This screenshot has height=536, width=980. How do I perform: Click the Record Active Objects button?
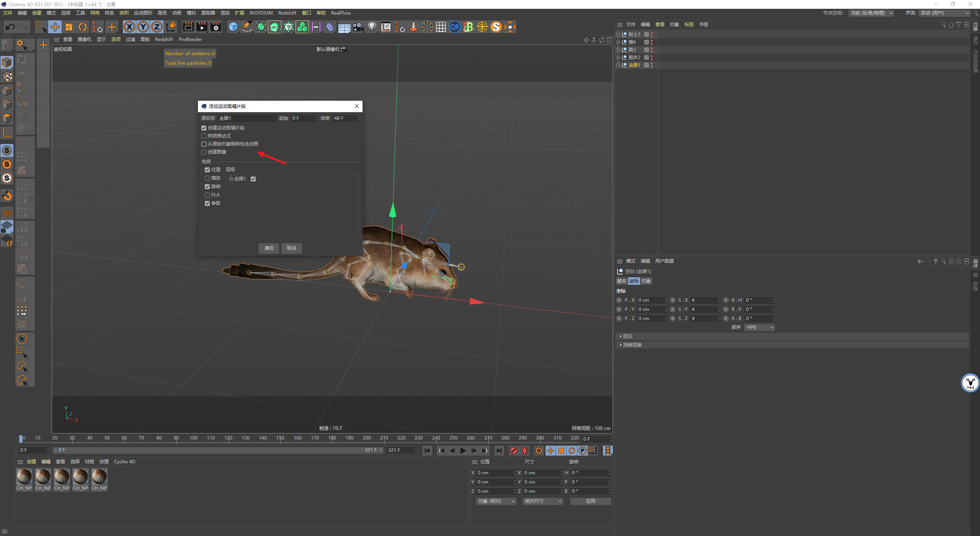tap(514, 451)
